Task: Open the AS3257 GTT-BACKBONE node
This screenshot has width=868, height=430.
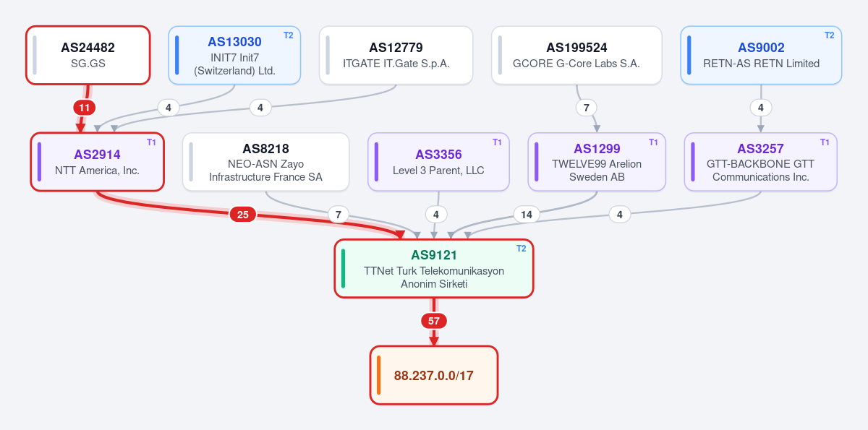Action: click(x=760, y=162)
